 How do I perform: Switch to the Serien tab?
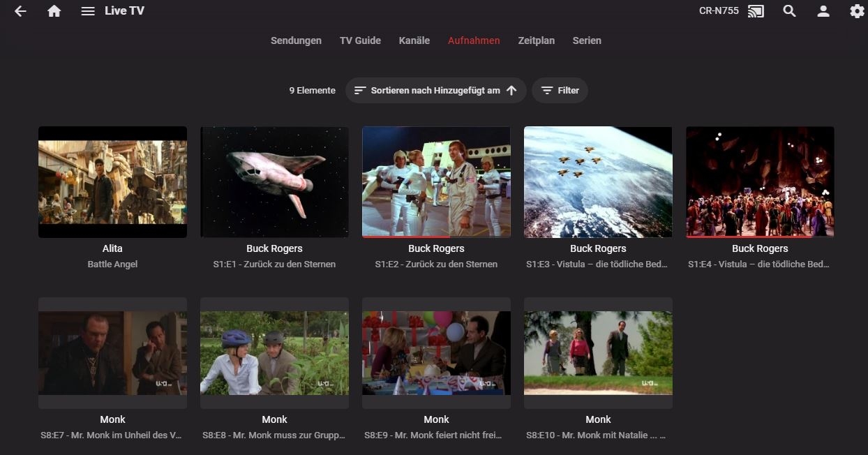coord(587,40)
